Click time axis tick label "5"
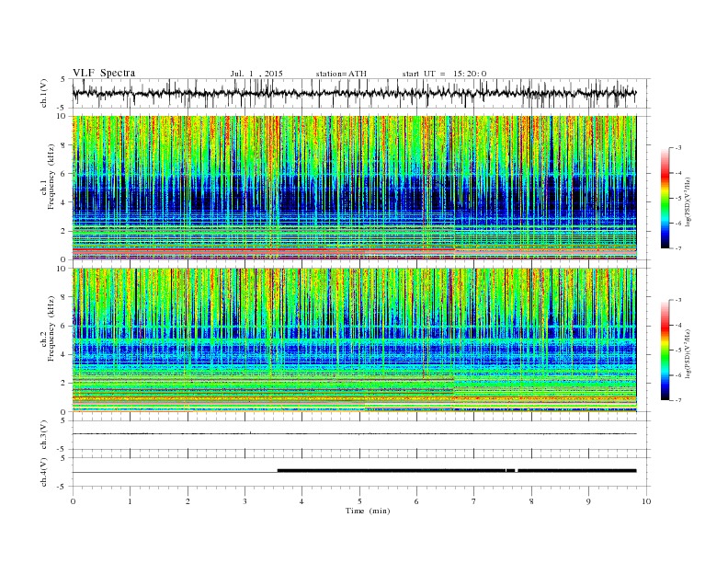The height and width of the screenshot is (563, 728). tap(359, 501)
